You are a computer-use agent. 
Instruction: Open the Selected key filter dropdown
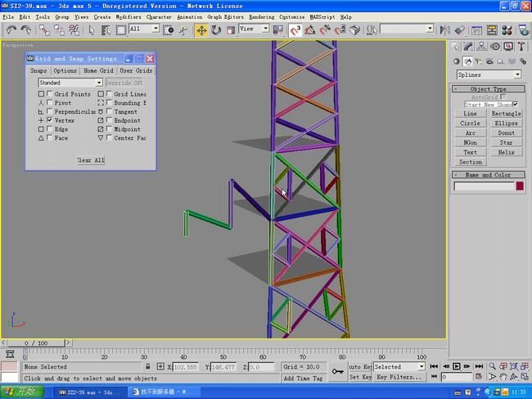(x=399, y=367)
